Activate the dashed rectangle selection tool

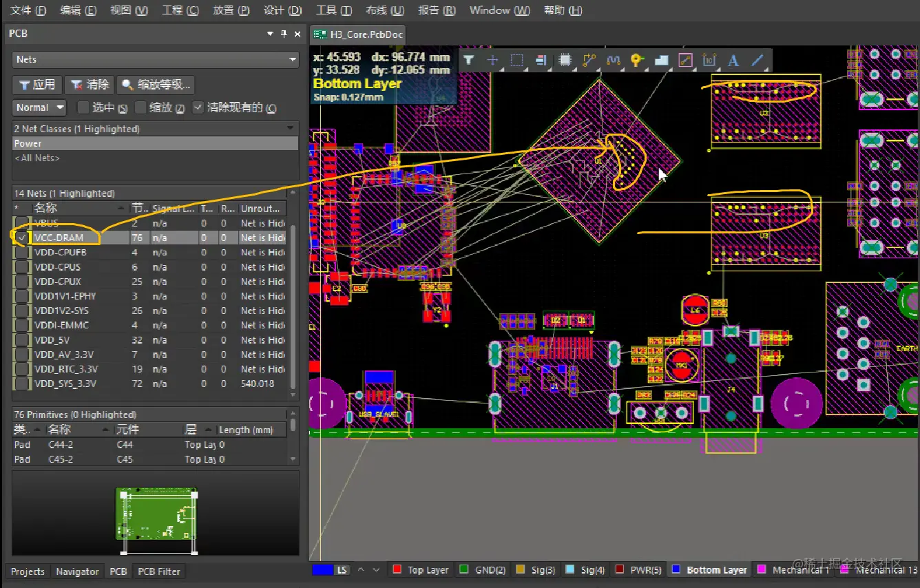(516, 61)
